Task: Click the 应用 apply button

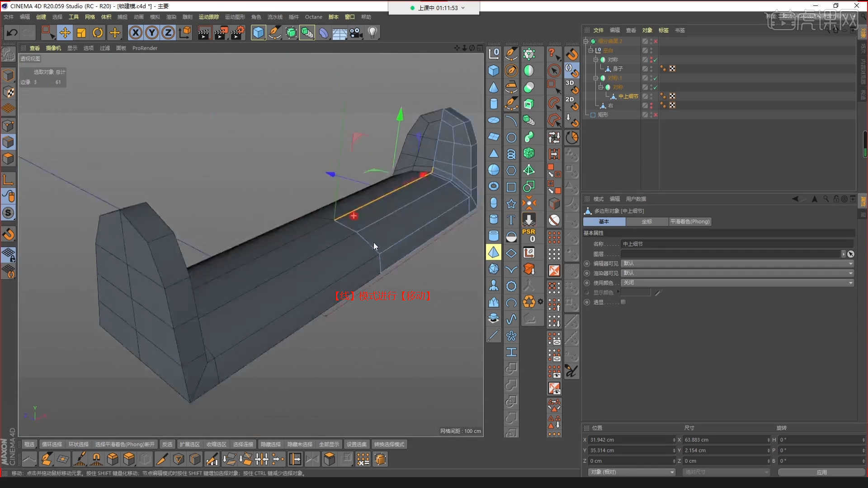Action: pyautogui.click(x=821, y=472)
